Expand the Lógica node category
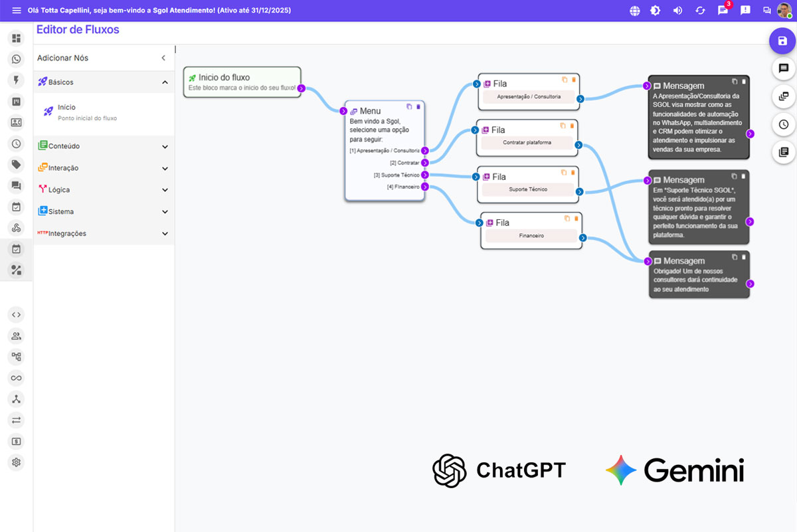This screenshot has height=532, width=797. point(165,190)
